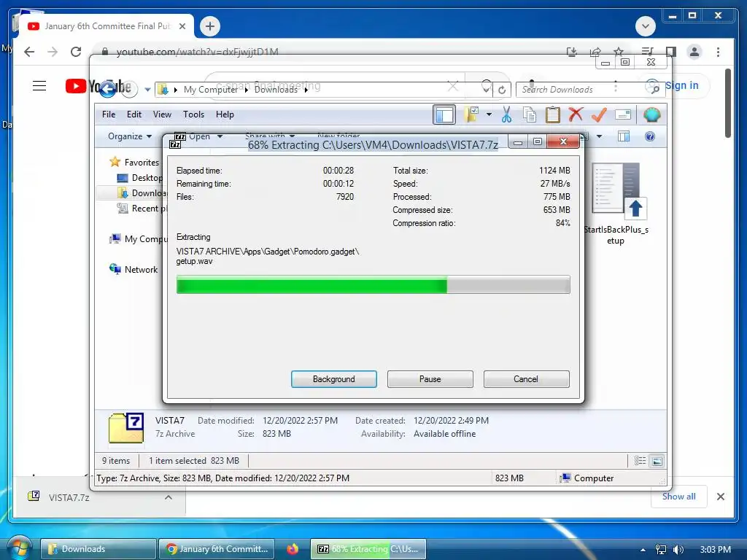Open the Explorer view options dropdown arrow
The image size is (747, 560).
(x=600, y=136)
